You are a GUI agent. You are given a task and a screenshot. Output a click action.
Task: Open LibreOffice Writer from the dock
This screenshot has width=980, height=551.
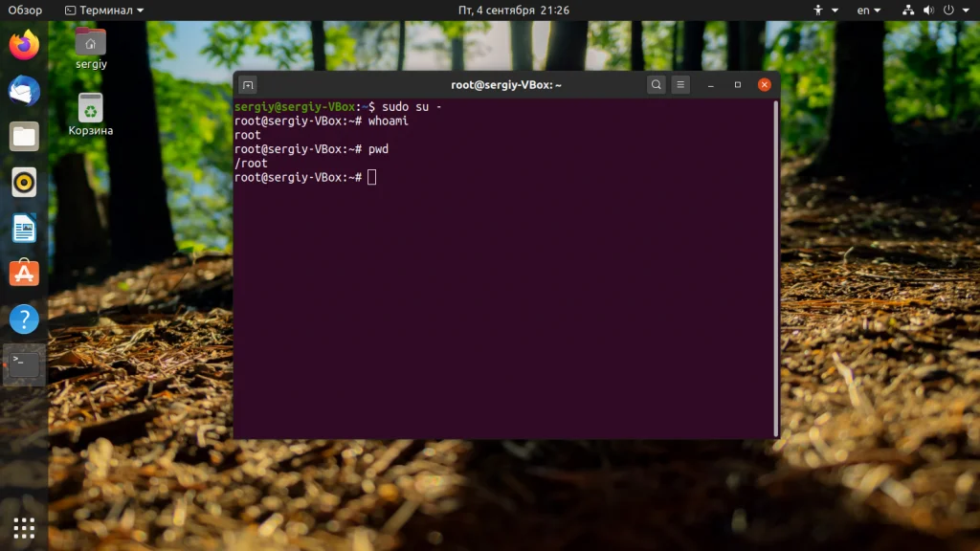tap(23, 229)
